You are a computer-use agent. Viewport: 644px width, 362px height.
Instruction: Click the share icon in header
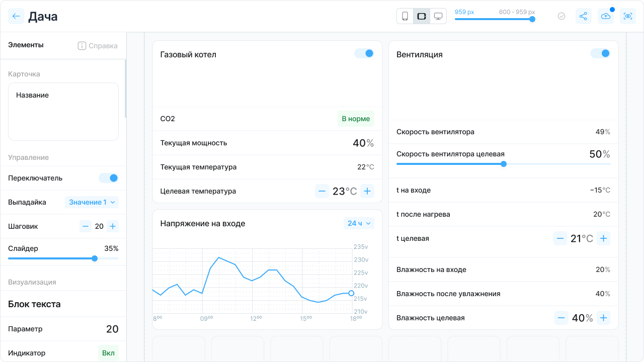coord(583,16)
